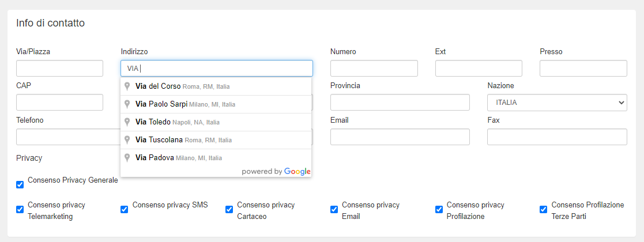The width and height of the screenshot is (644, 242).
Task: Disable Consenso privacy SMS checkbox
Action: tap(125, 209)
